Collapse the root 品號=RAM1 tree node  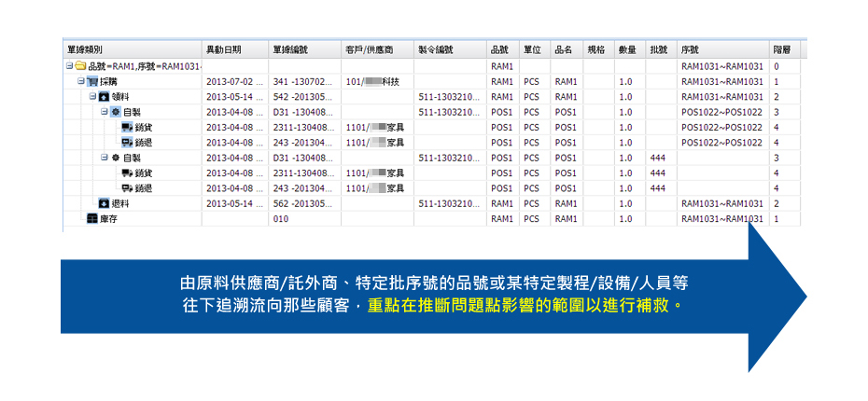click(x=69, y=67)
